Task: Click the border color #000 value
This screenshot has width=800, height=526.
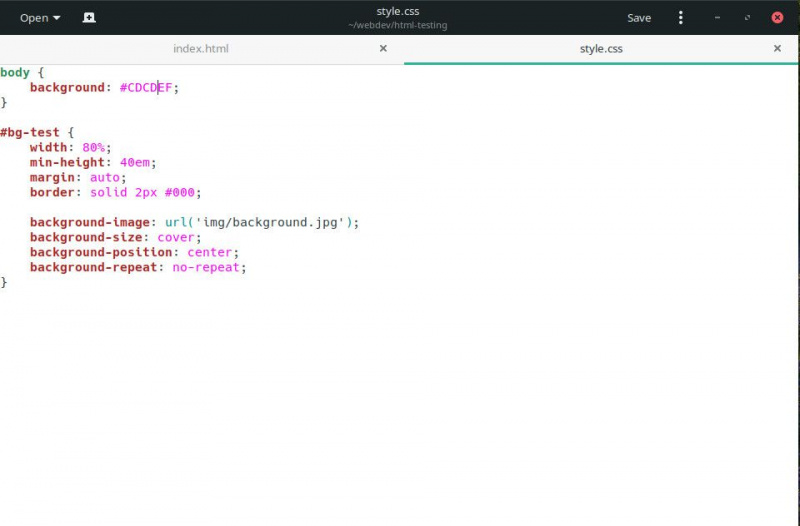Action: click(180, 193)
